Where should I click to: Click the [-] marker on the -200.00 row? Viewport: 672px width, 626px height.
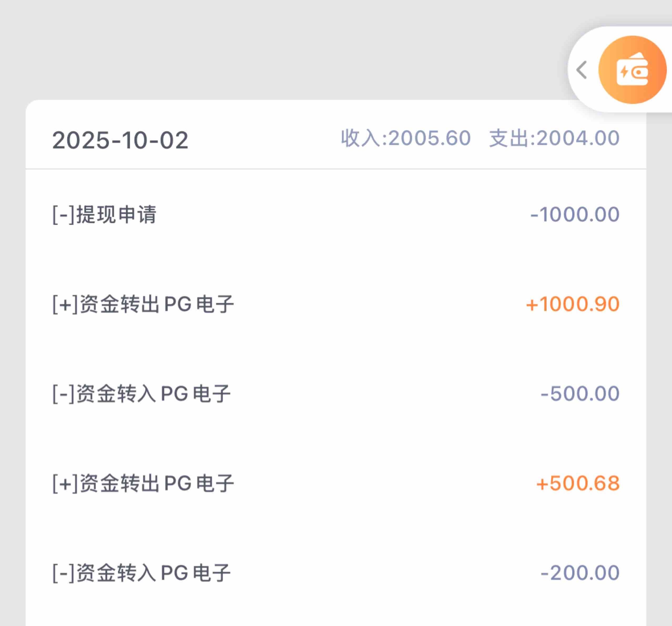64,573
